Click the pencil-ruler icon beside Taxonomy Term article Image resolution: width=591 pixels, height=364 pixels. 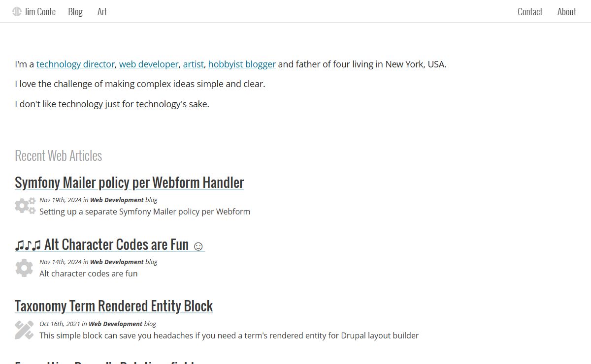click(24, 330)
